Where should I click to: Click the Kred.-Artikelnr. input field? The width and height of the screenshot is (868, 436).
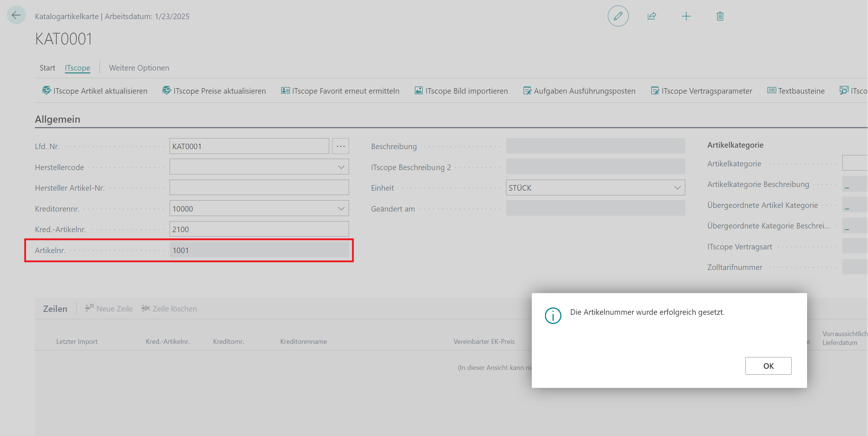[259, 229]
